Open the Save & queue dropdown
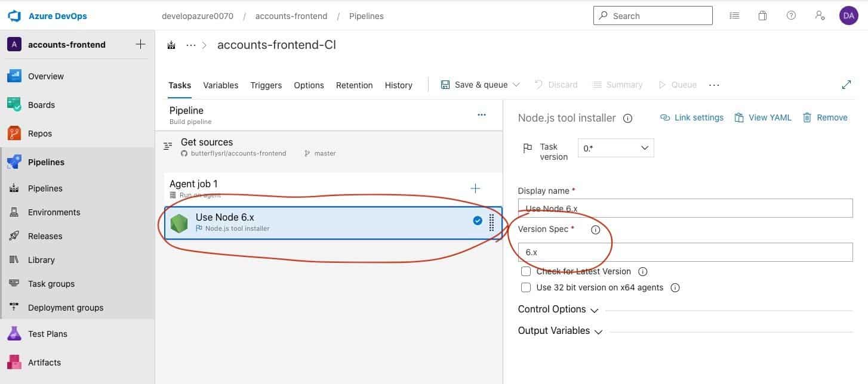This screenshot has height=384, width=868. click(516, 85)
